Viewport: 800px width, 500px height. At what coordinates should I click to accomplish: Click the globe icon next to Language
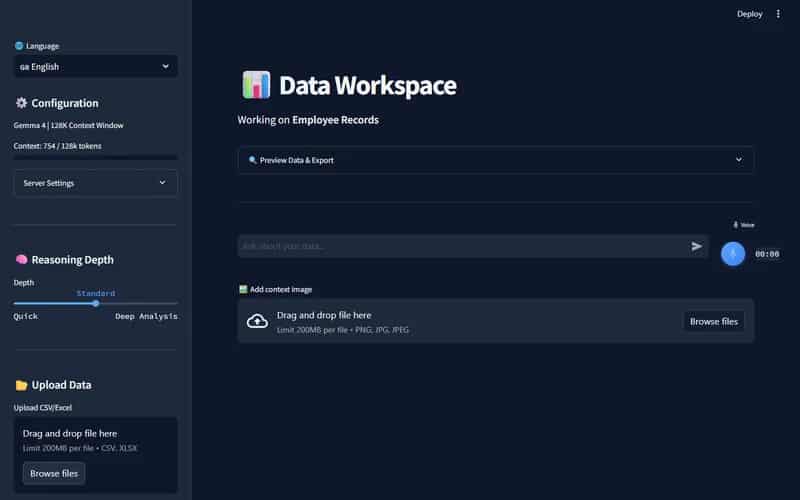[19, 46]
